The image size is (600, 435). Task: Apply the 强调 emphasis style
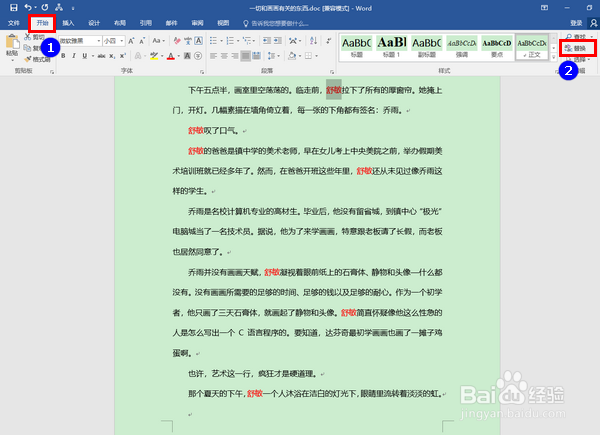tap(462, 47)
